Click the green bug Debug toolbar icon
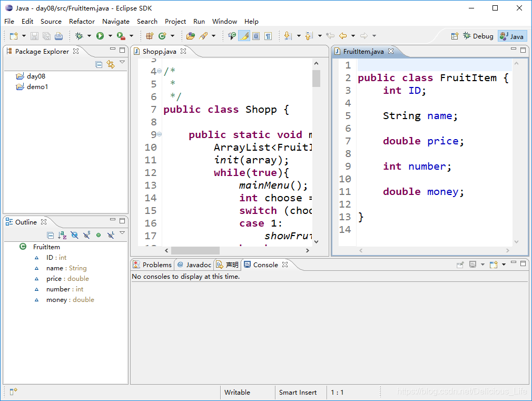 coord(79,36)
